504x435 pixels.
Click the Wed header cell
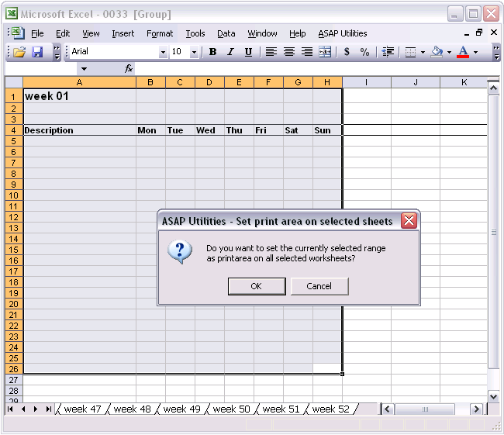(x=209, y=130)
